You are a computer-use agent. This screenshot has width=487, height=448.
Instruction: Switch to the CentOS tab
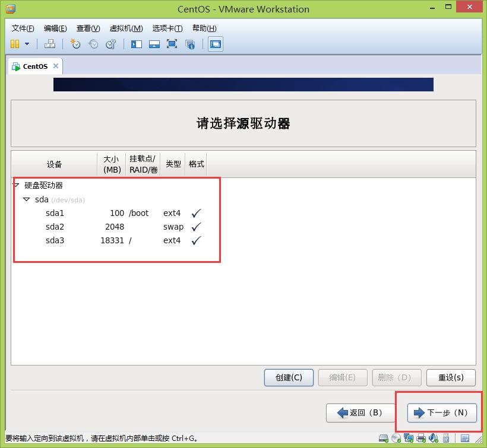(34, 66)
